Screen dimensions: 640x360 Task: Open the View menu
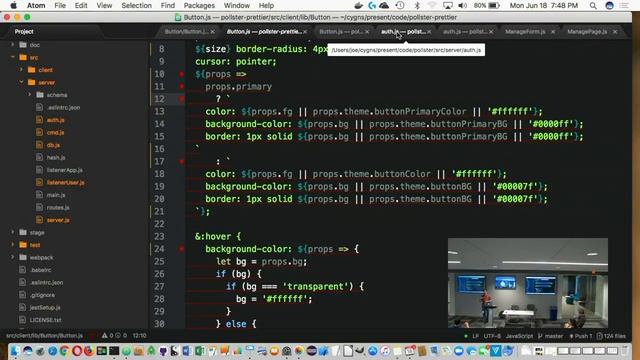(x=104, y=5)
